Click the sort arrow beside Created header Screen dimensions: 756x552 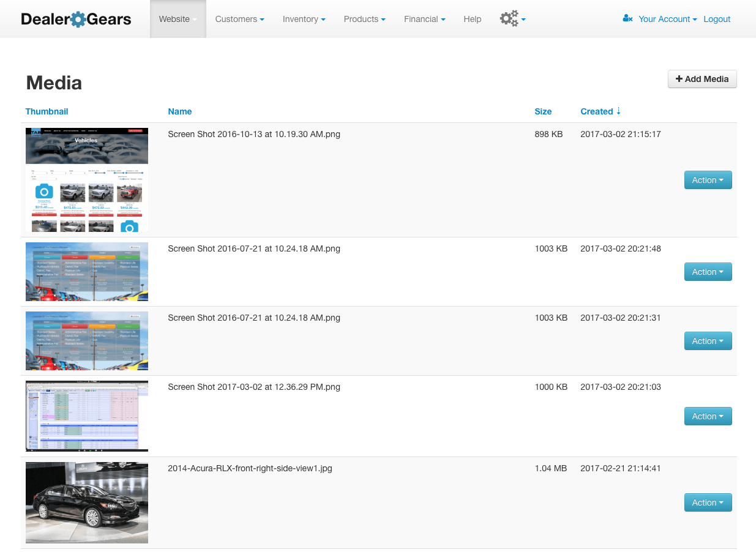point(618,111)
